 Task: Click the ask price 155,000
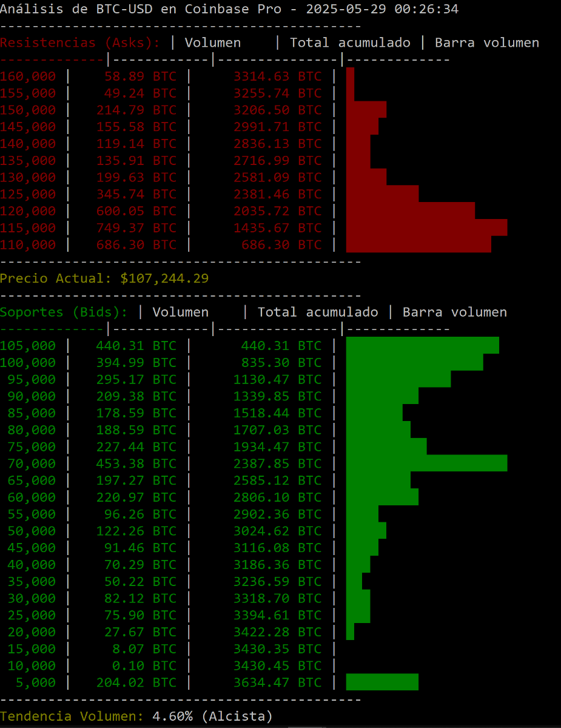pos(28,93)
